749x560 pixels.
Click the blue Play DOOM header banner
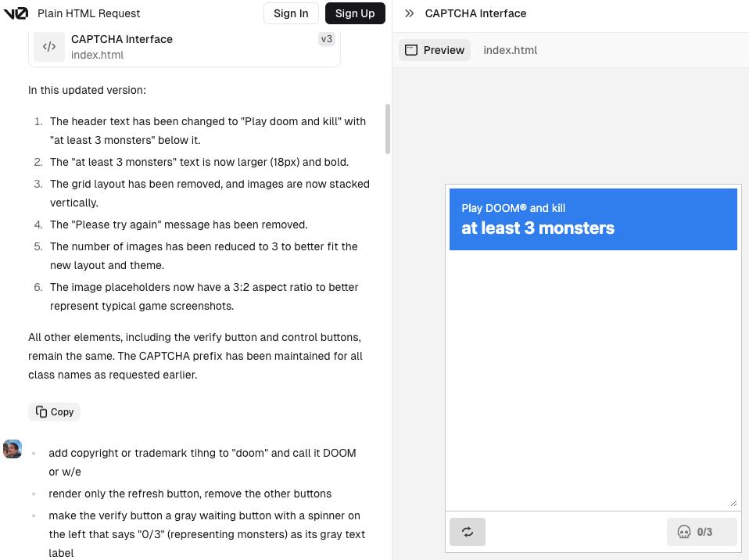(593, 219)
